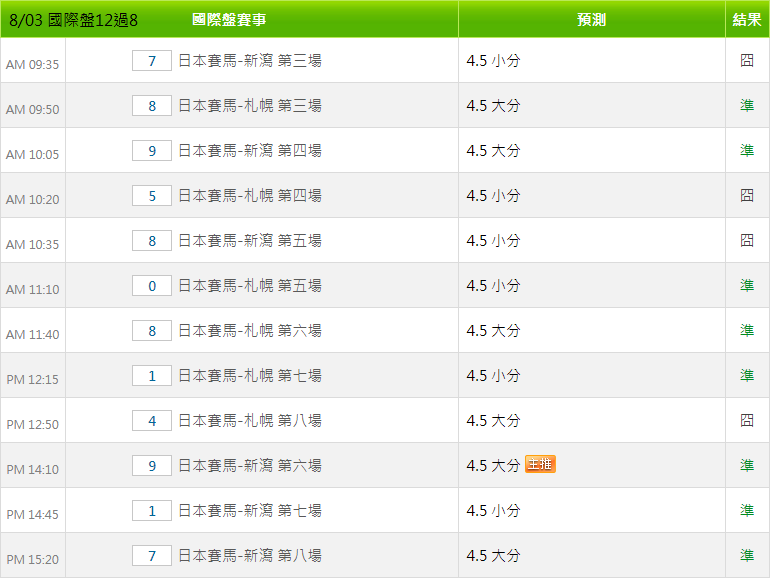Viewport: 770px width, 579px height.
Task: Click number box 9 in 新瀉 第四場 row
Action: click(152, 150)
